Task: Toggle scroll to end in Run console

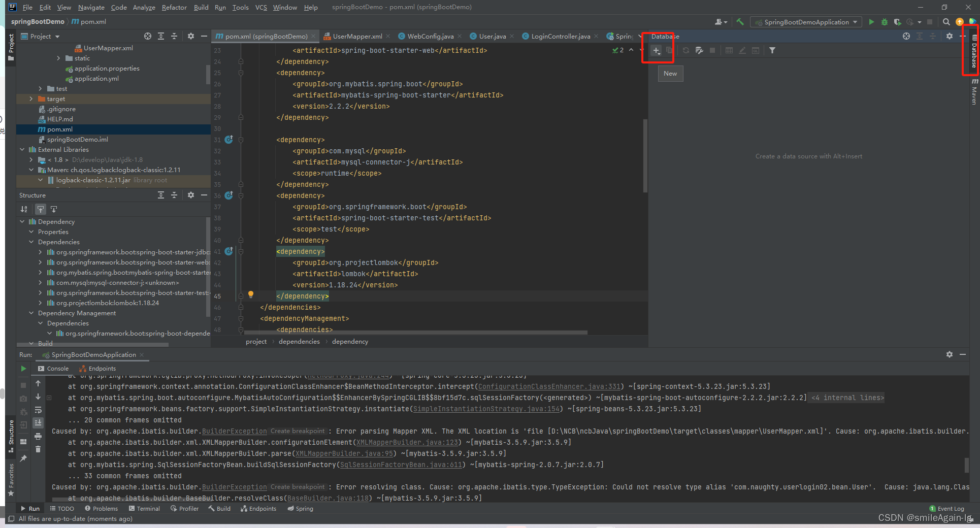Action: coord(38,423)
